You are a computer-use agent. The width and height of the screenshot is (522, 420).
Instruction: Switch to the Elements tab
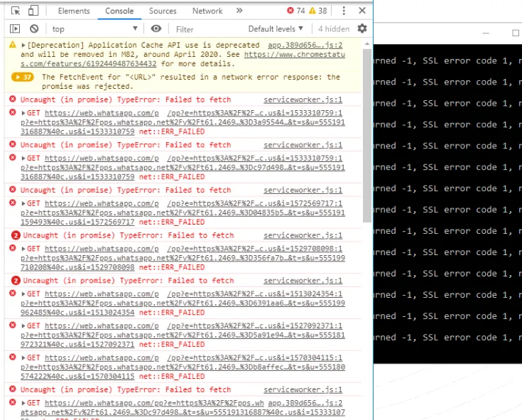(74, 11)
